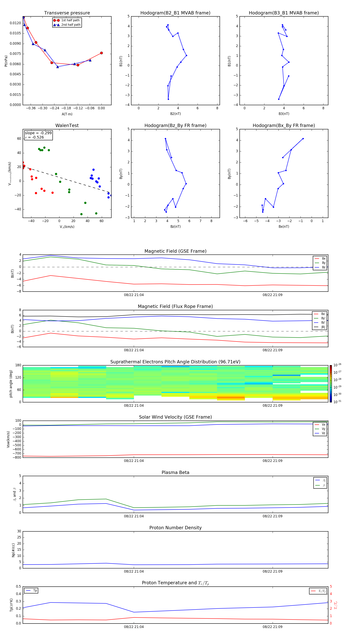
Task: Select the "Vy" velocity legend entry
Action: click(320, 429)
